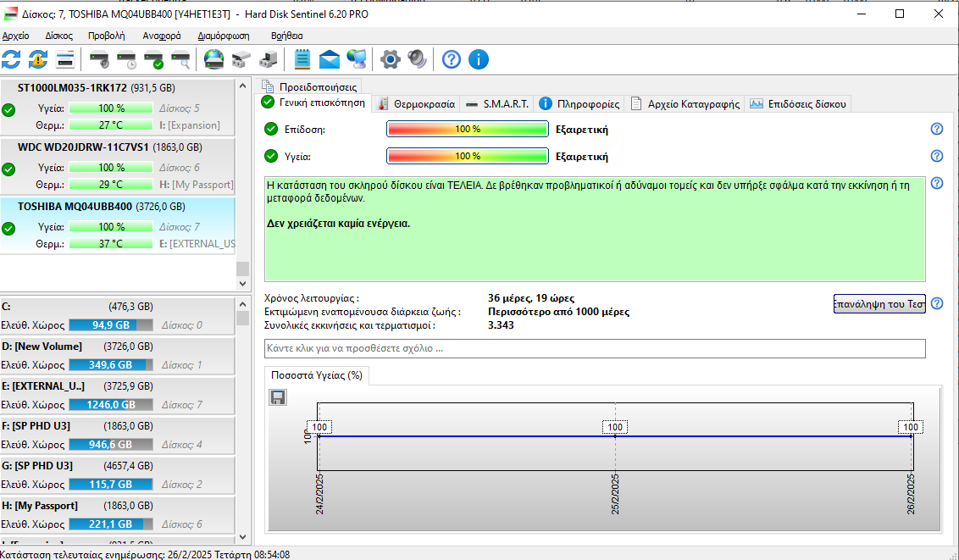The width and height of the screenshot is (959, 560).
Task: Click the C: free space bar 94,9 GB
Action: point(111,325)
